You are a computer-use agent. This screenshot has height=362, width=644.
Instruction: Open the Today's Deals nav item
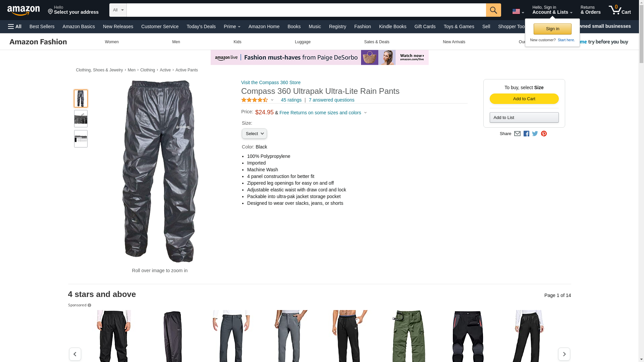click(201, 26)
